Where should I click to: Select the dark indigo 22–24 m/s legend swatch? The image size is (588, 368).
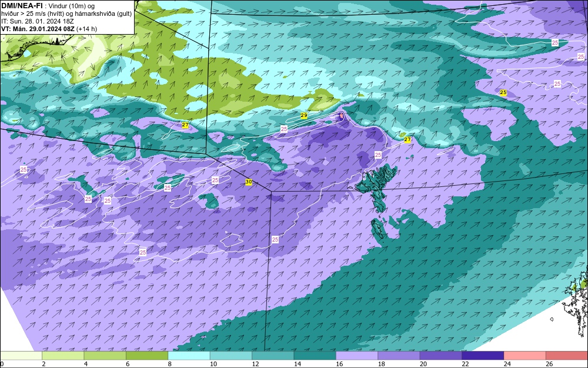(x=483, y=356)
